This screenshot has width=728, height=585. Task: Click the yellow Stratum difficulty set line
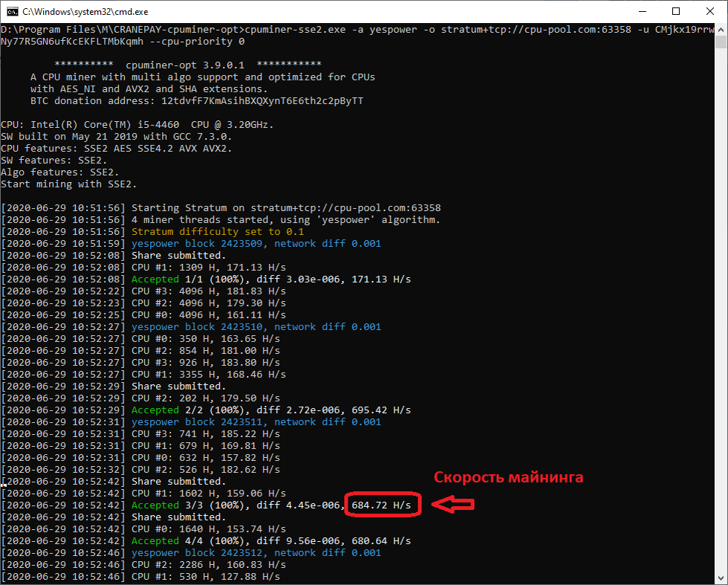pos(217,231)
